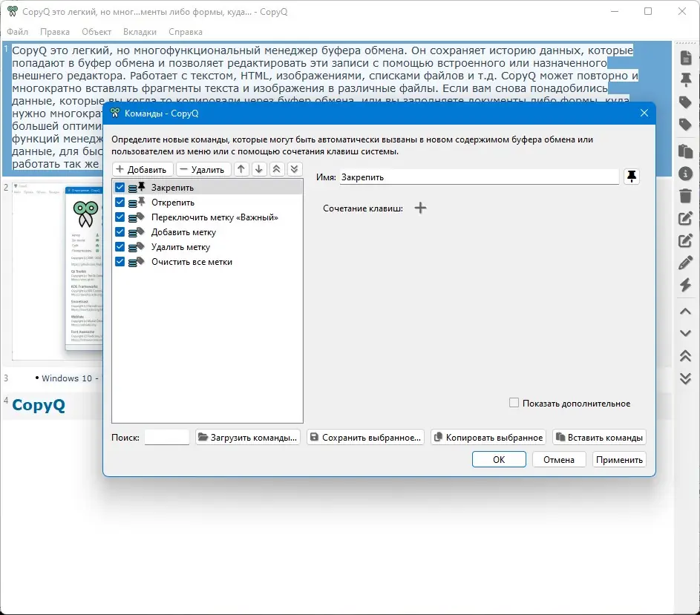Click the trash can icon in sidebar

pos(686,195)
